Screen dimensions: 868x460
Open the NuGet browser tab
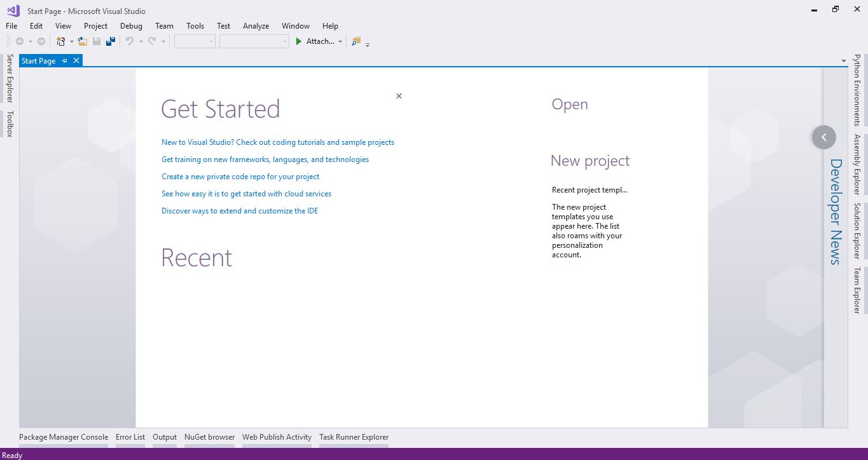point(210,437)
